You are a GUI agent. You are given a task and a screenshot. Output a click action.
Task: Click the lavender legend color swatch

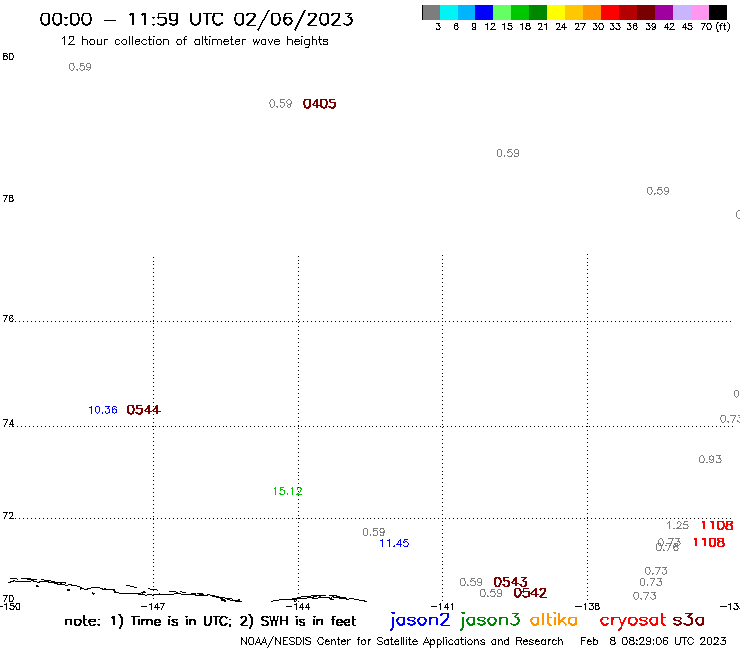[x=682, y=12]
